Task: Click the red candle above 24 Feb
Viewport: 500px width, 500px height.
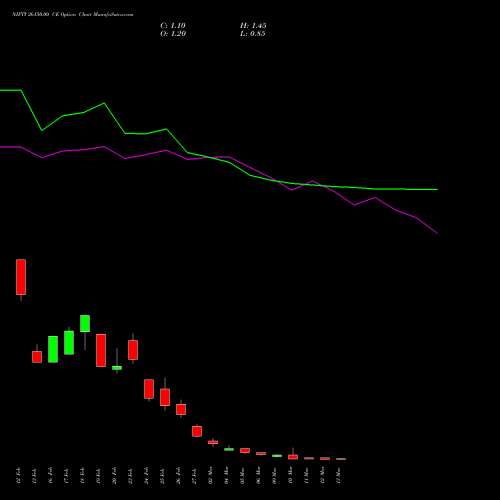Action: [149, 389]
